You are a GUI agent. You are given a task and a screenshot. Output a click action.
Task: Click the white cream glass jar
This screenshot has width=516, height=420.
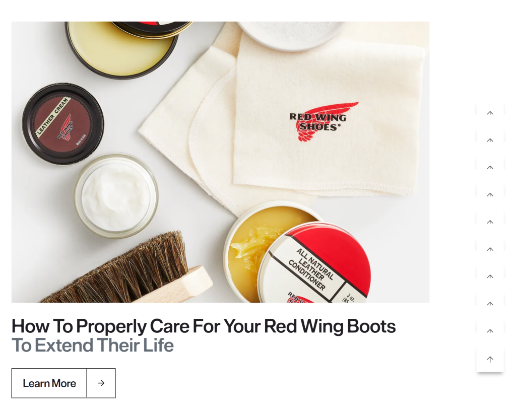(116, 196)
